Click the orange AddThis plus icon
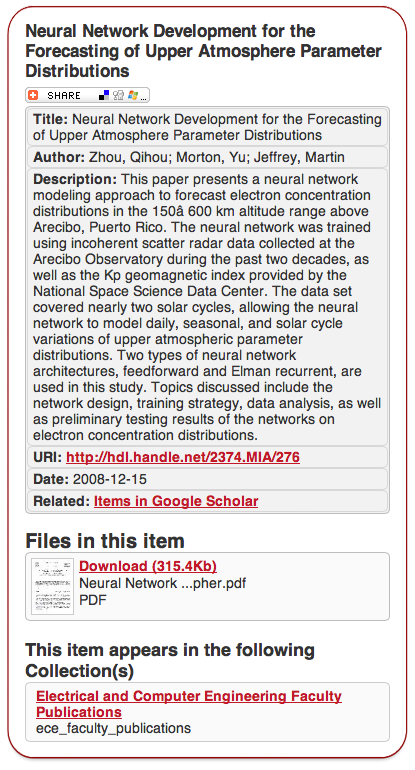 click(x=33, y=95)
